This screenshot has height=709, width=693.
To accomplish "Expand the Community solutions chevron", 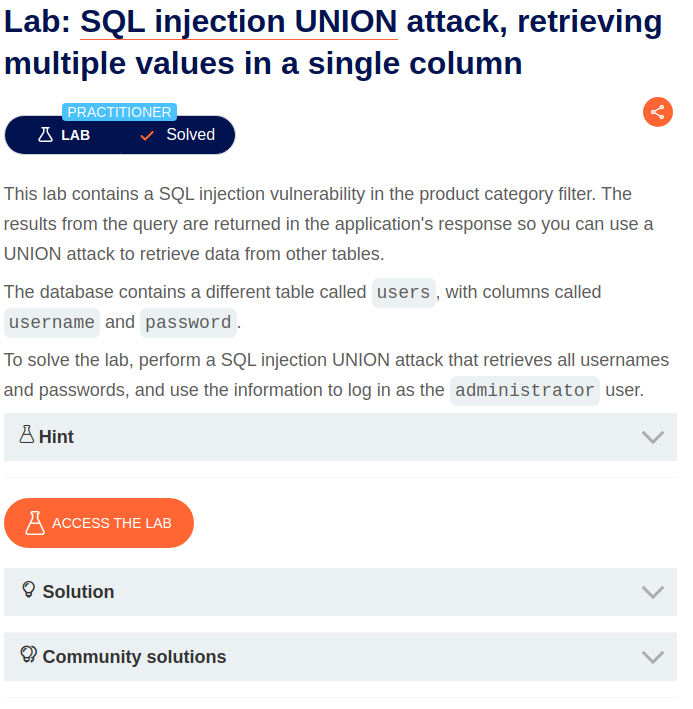I will tap(653, 657).
